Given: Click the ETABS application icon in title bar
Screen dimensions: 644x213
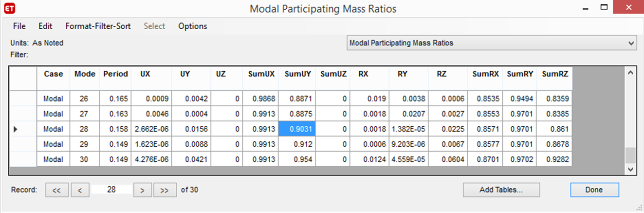Looking at the screenshot, I should (x=9, y=9).
